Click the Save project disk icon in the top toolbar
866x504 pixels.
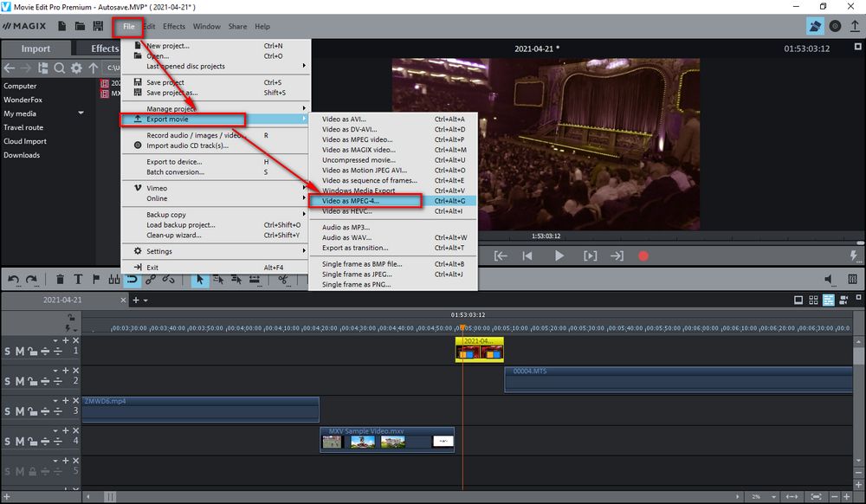(99, 26)
